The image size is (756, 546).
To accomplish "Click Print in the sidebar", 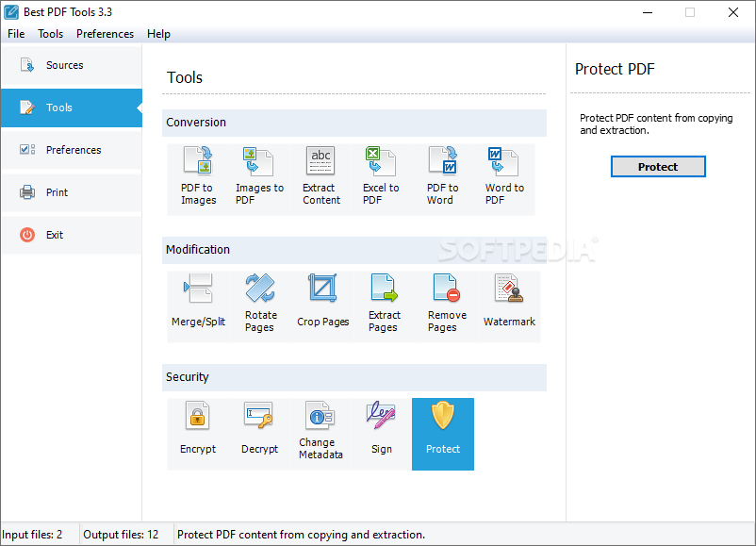I will 72,192.
